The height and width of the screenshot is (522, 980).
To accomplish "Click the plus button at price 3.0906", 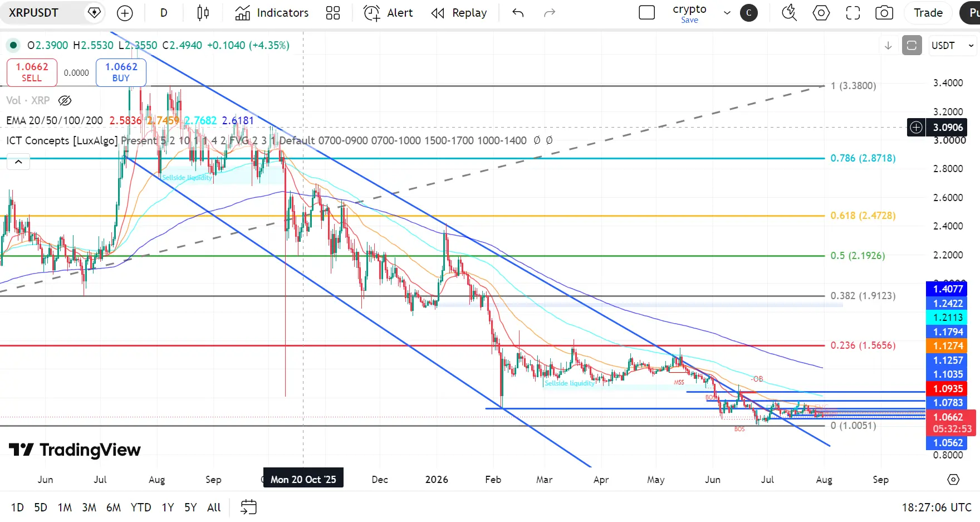I will tap(917, 128).
